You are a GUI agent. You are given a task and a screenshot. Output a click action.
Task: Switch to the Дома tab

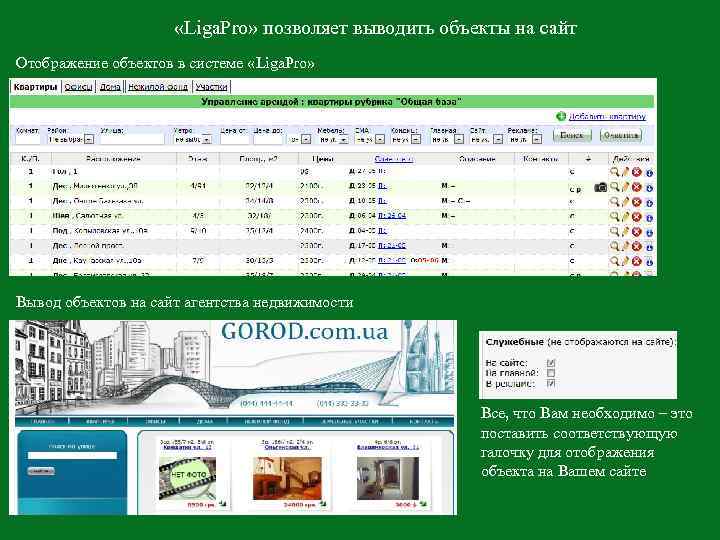(x=110, y=87)
